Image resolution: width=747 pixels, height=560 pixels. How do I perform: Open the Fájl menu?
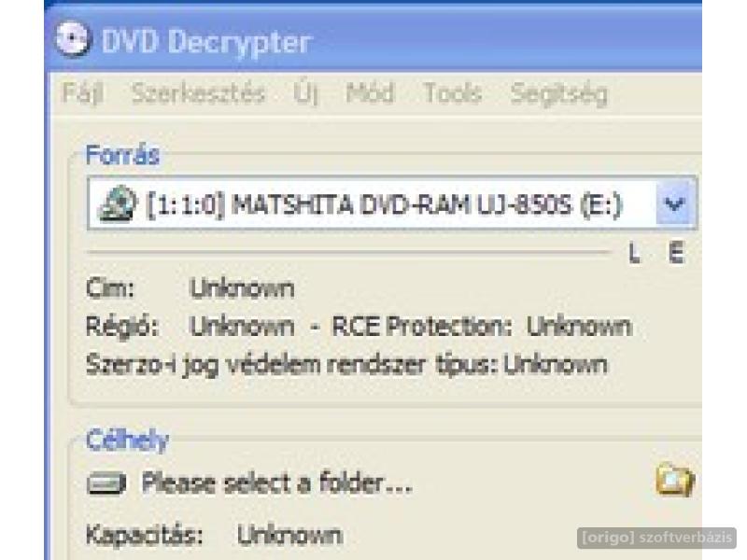click(83, 92)
